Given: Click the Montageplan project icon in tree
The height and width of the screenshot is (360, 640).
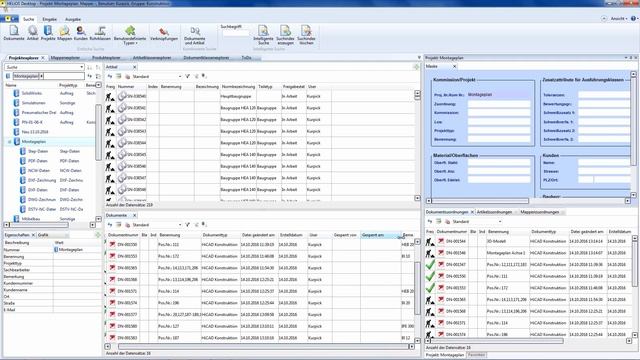Looking at the screenshot, I should 17,142.
